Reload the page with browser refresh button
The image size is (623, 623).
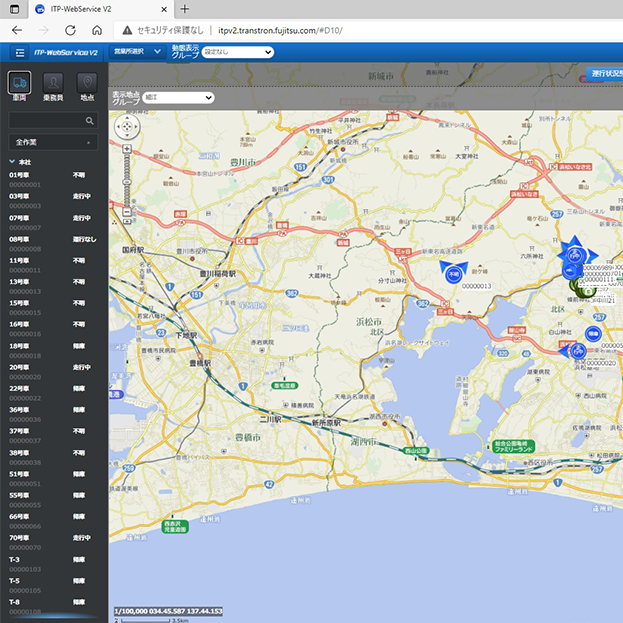click(x=69, y=30)
